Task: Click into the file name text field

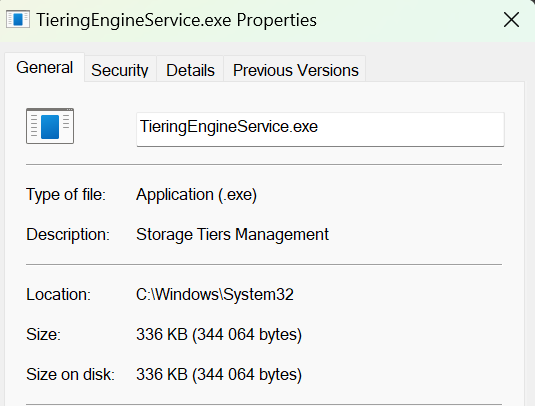Action: [x=320, y=130]
